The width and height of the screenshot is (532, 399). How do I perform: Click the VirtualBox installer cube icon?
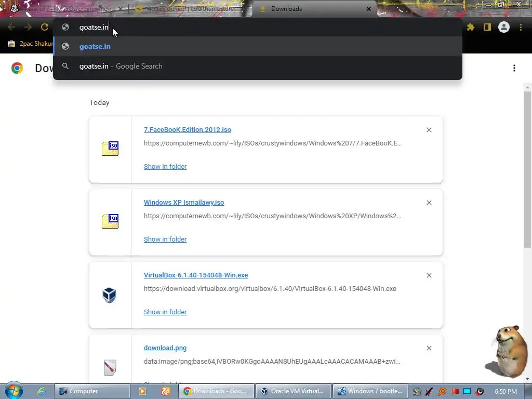109,295
